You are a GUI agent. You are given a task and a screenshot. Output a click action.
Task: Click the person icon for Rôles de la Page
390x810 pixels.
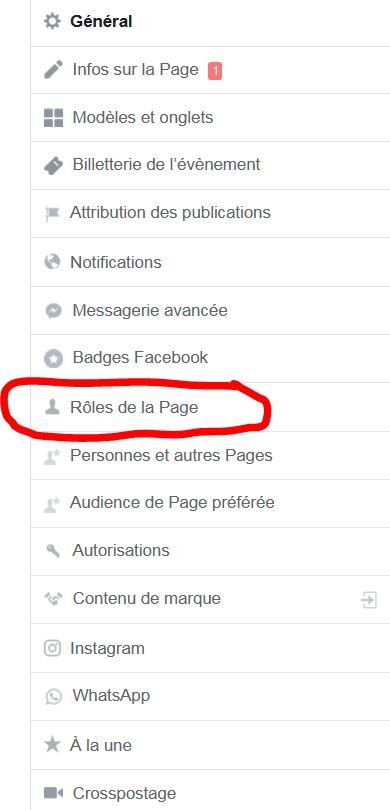click(52, 408)
